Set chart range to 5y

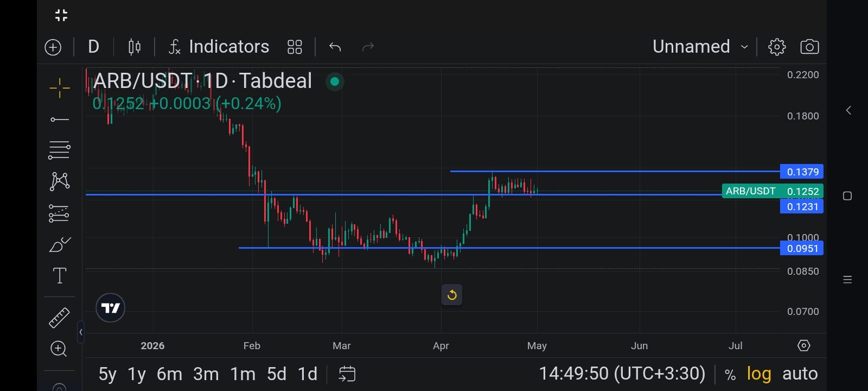[107, 374]
